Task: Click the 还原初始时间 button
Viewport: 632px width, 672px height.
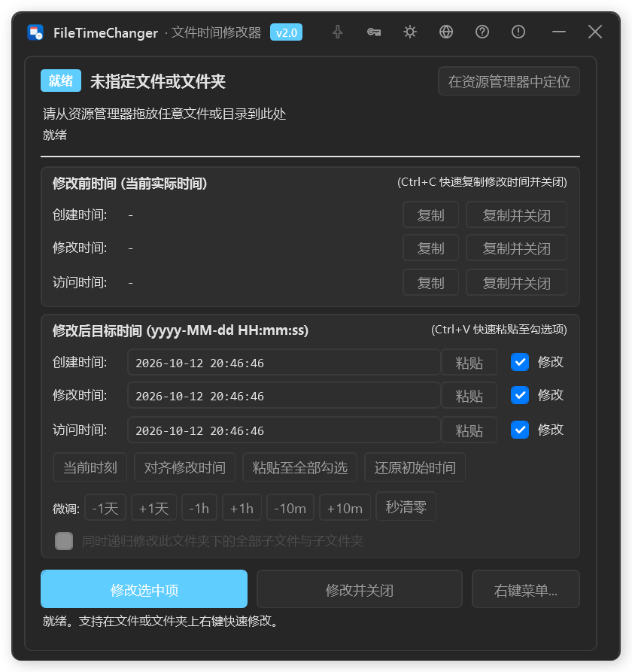Action: click(415, 467)
